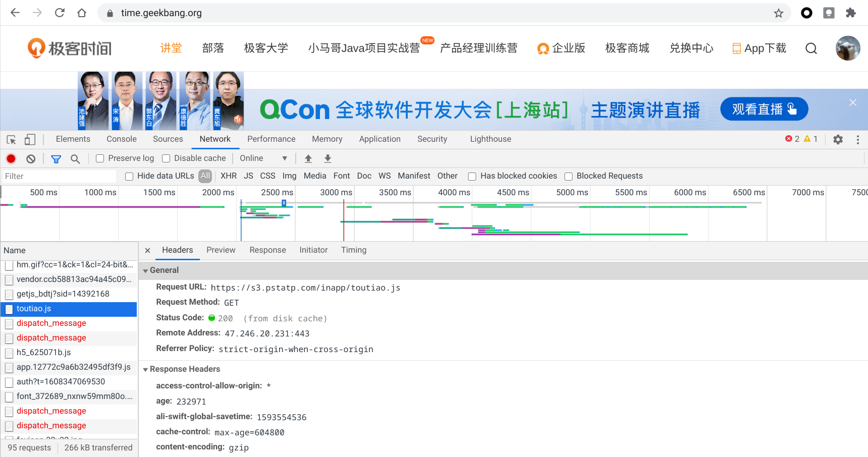Image resolution: width=868 pixels, height=457 pixels.
Task: Check the Hide data URLs box
Action: point(129,176)
